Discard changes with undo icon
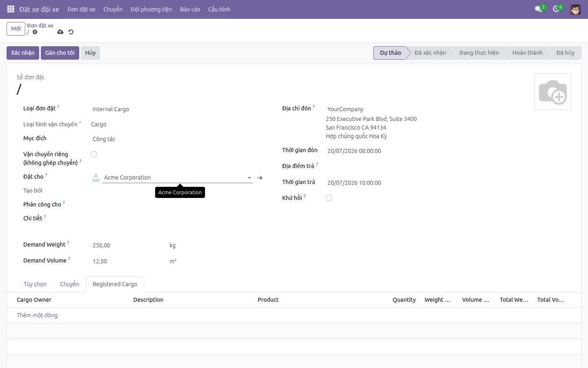Viewport: 588px width, 368px height. click(71, 32)
